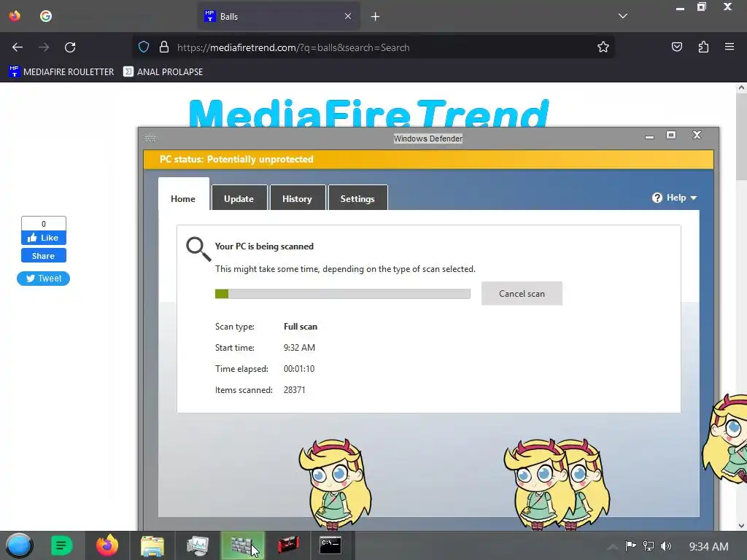Image resolution: width=747 pixels, height=560 pixels.
Task: Bookmark this page with the star
Action: tap(603, 47)
